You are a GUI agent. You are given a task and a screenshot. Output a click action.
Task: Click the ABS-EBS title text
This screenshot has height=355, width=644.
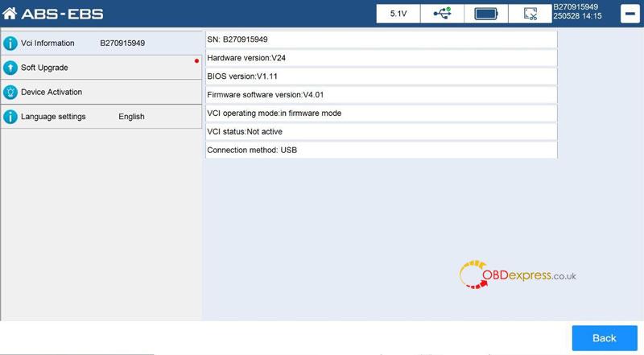coord(62,14)
